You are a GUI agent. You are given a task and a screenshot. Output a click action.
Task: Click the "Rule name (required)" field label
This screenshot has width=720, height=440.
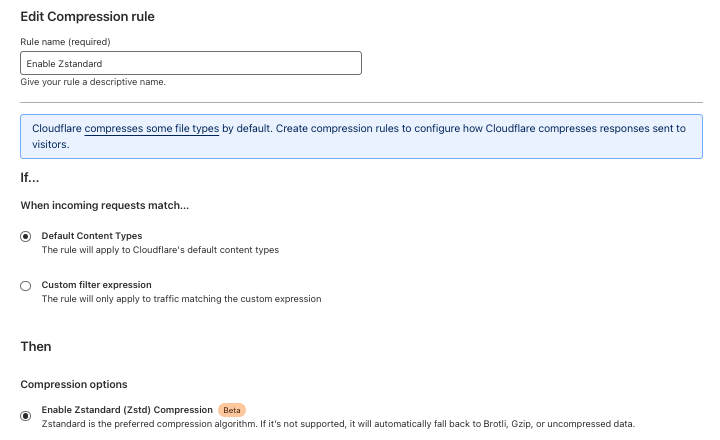tap(65, 42)
